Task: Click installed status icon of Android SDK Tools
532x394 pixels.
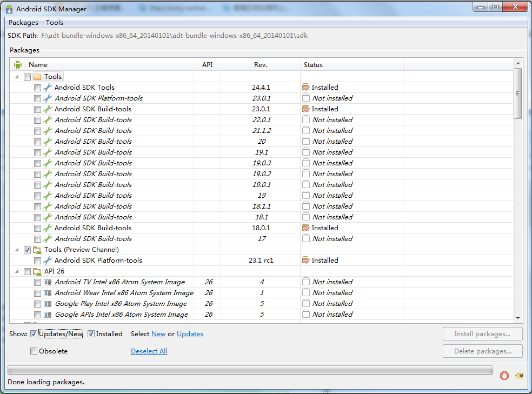Action: click(x=305, y=87)
